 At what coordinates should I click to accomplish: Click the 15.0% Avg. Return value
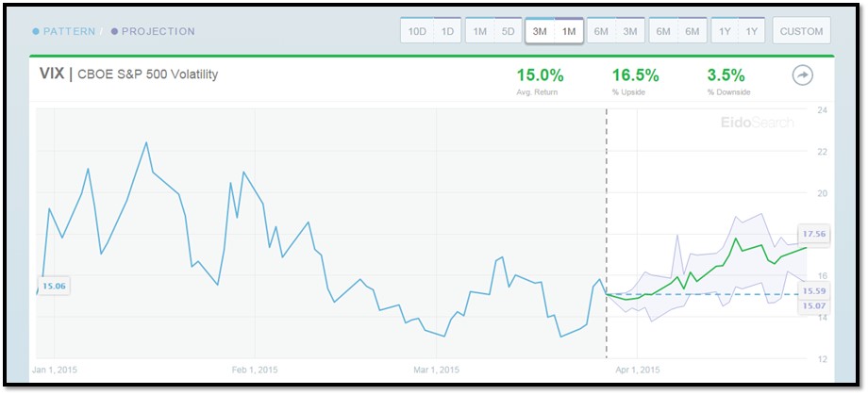(541, 75)
